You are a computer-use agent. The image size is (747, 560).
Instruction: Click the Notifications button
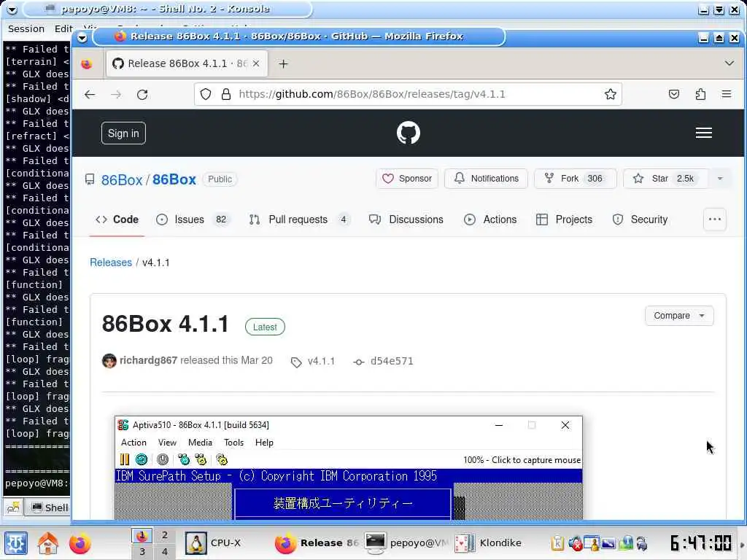(x=486, y=179)
